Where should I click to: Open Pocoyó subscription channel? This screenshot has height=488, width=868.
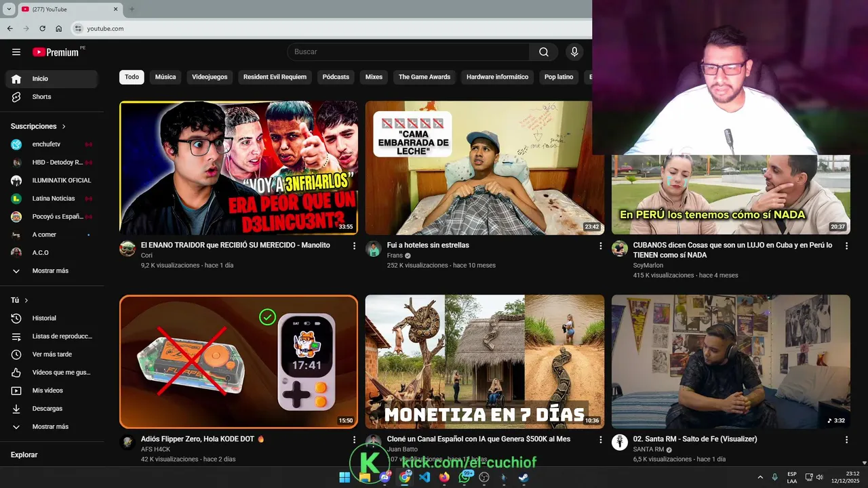click(x=52, y=217)
